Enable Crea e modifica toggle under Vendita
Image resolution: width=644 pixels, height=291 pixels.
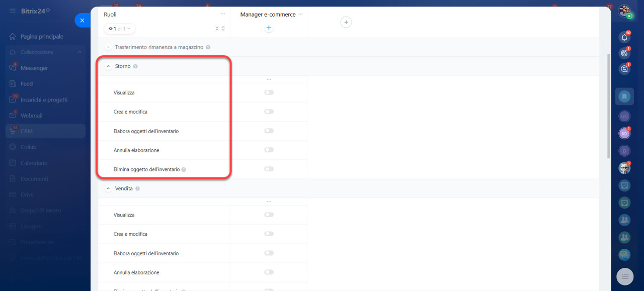(269, 234)
